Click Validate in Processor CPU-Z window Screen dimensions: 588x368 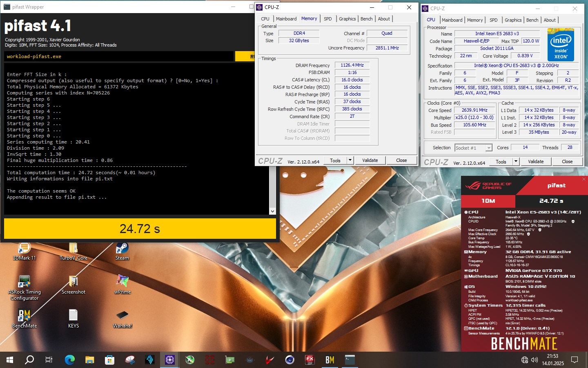pyautogui.click(x=536, y=162)
